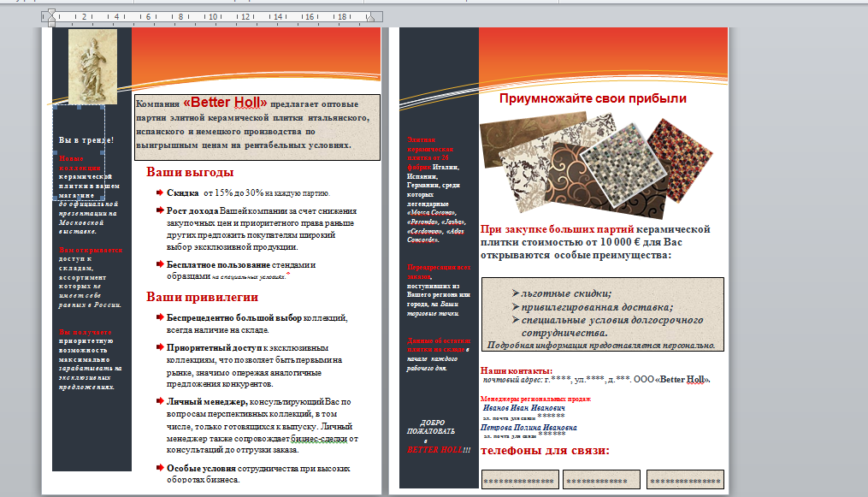Click the heading "Ваши выгоды"
Viewport: 868px width, 497px height.
(x=190, y=172)
